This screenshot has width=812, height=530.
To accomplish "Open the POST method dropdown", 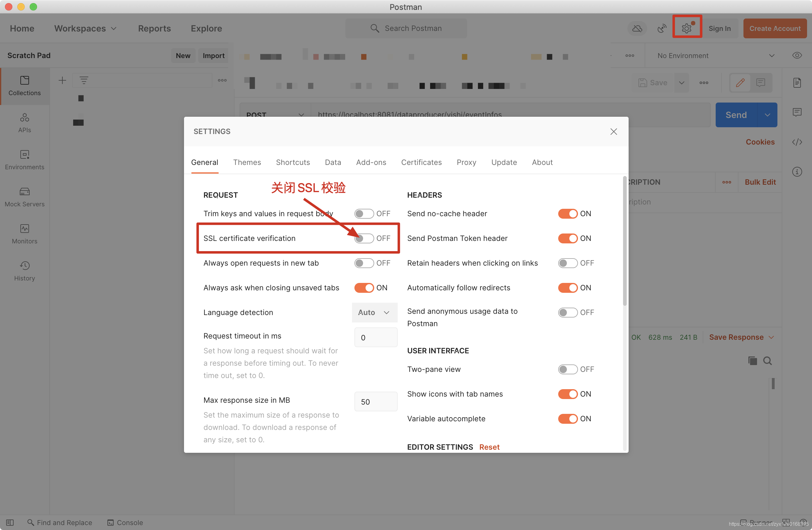I will [x=275, y=115].
